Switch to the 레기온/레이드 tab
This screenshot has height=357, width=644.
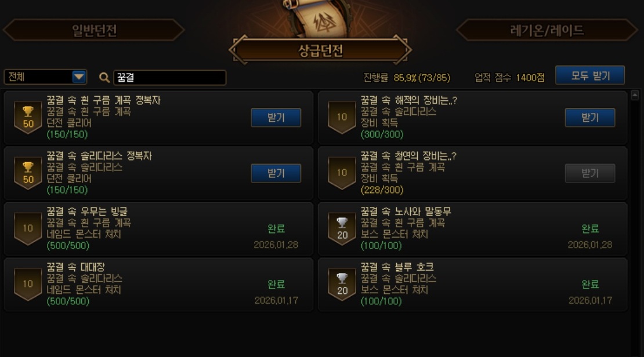547,30
